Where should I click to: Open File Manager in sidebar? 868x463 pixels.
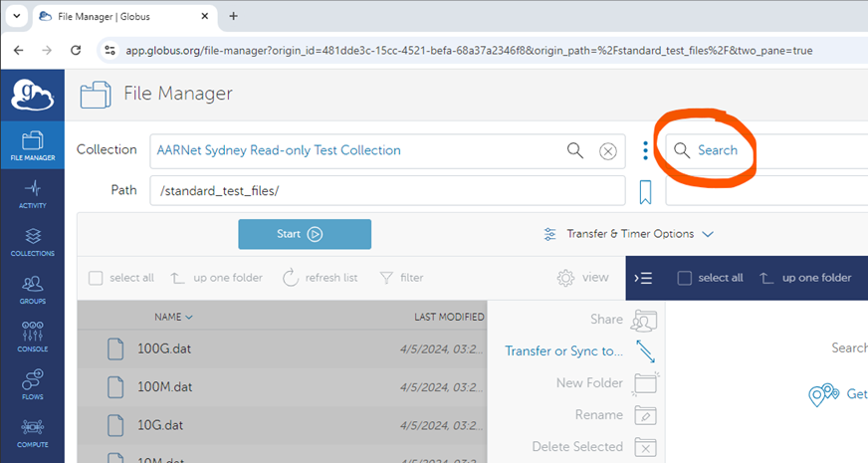tap(33, 145)
